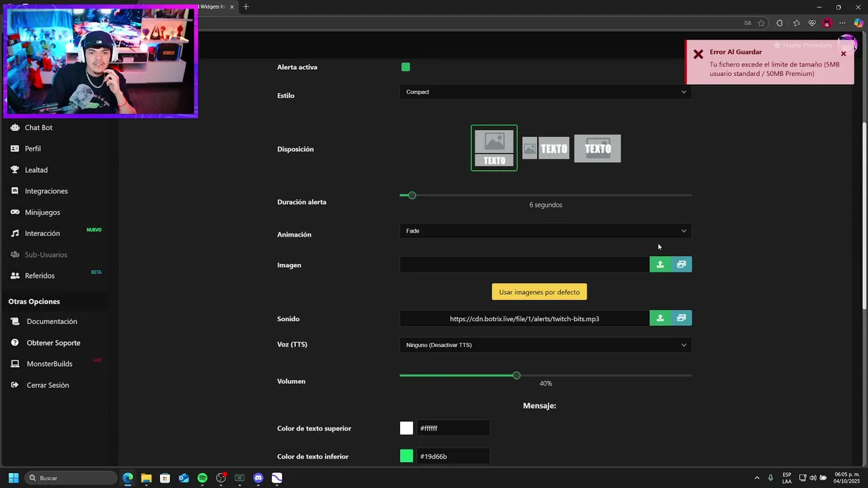Show hidden system tray icons
Screen dimensions: 868x488
tap(757, 478)
